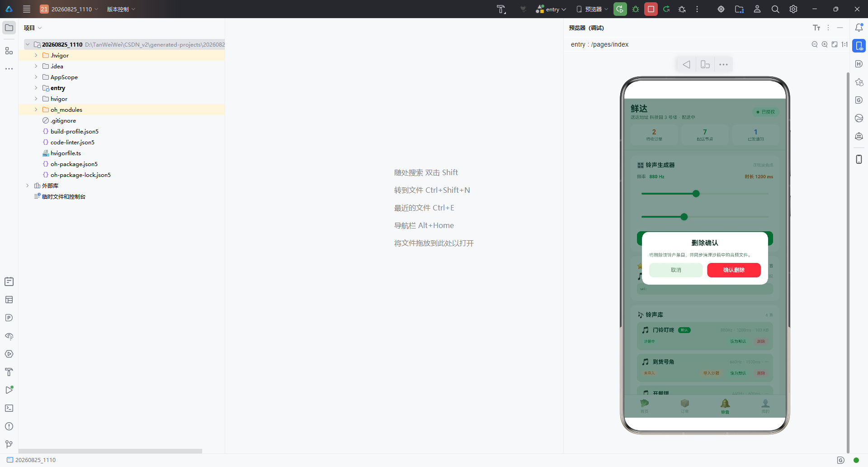Click the 我的 tab in phone bottom nav
The height and width of the screenshot is (467, 868).
coord(765,406)
